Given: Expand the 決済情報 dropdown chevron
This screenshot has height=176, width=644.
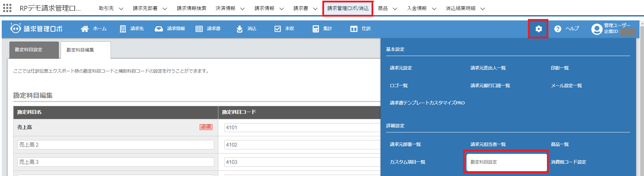Looking at the screenshot, I should click(242, 9).
